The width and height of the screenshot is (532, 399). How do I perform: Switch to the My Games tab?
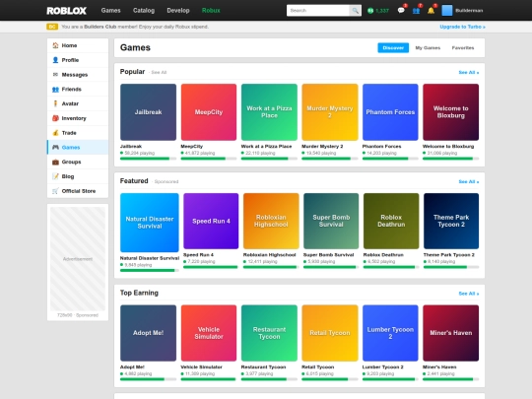coord(428,48)
